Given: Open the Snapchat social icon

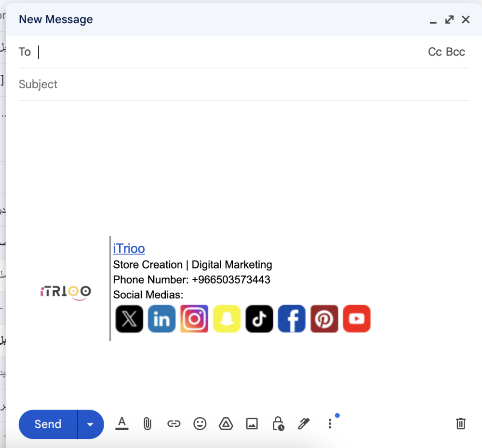Looking at the screenshot, I should tap(227, 319).
